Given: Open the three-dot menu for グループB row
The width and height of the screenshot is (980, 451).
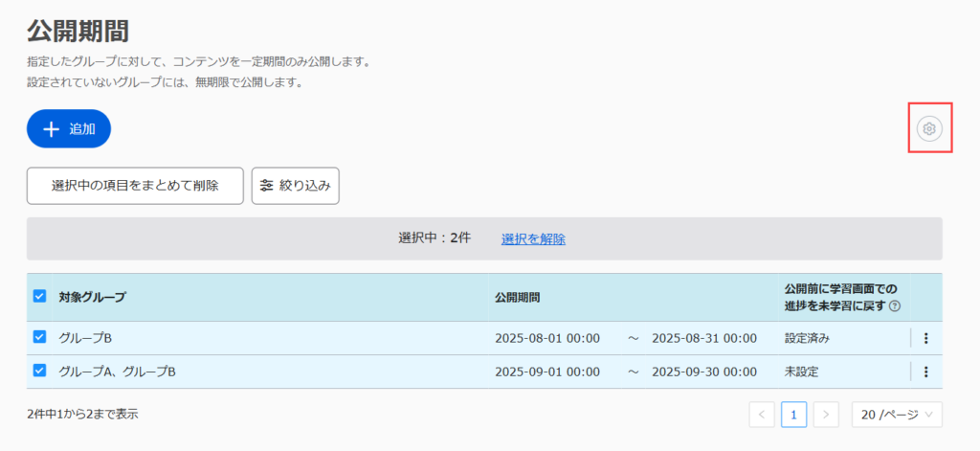Looking at the screenshot, I should [925, 338].
